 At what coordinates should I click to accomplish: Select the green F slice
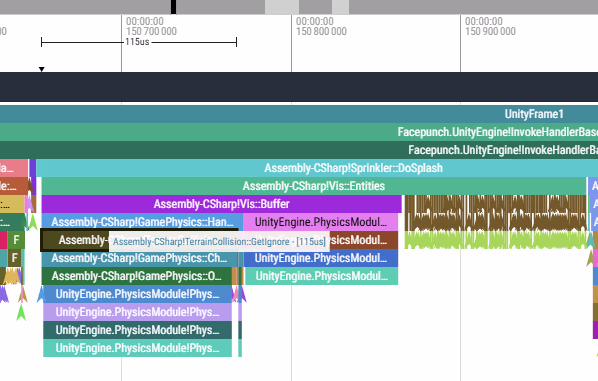(x=16, y=240)
